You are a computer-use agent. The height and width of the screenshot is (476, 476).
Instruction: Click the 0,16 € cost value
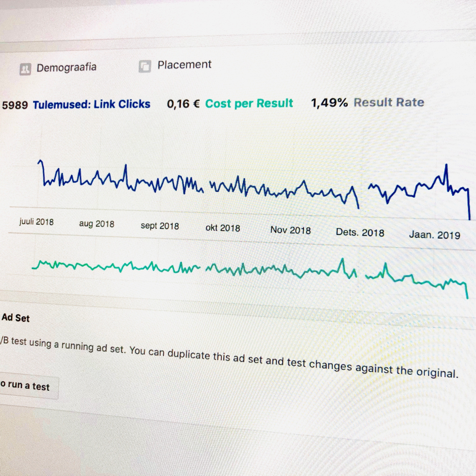pyautogui.click(x=183, y=104)
